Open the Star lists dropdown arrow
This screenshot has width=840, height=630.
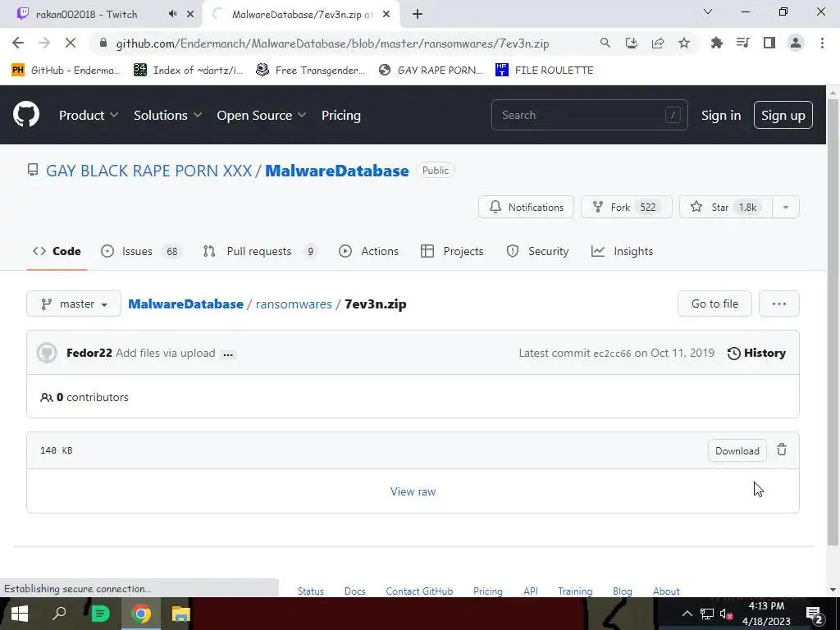pyautogui.click(x=786, y=208)
